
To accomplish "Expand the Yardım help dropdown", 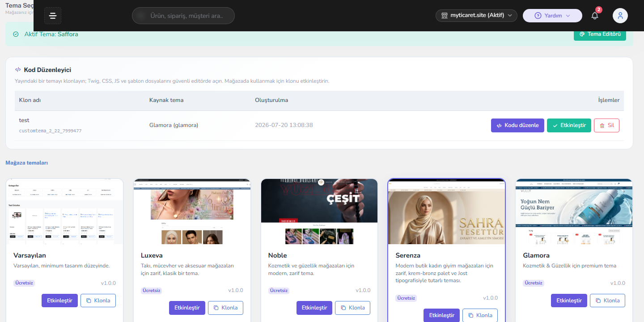I will [552, 16].
